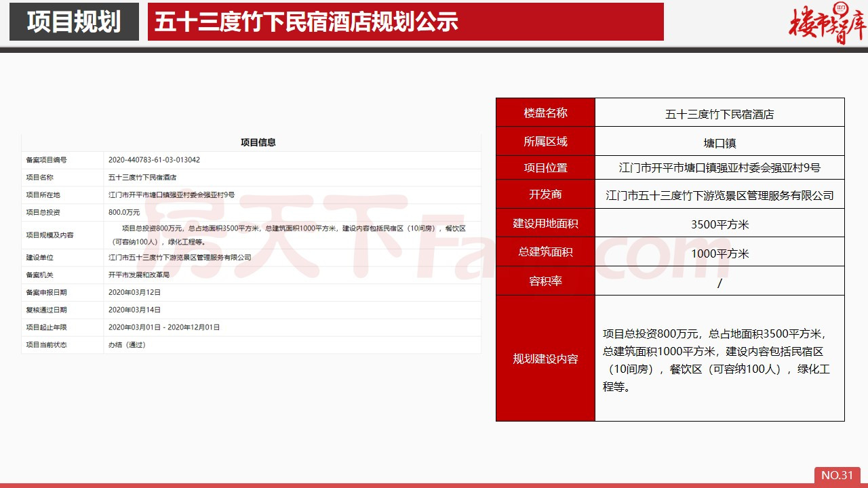Screen dimensions: 868x488
Task: Select the address in the 项目所在地 row
Action: (x=172, y=195)
